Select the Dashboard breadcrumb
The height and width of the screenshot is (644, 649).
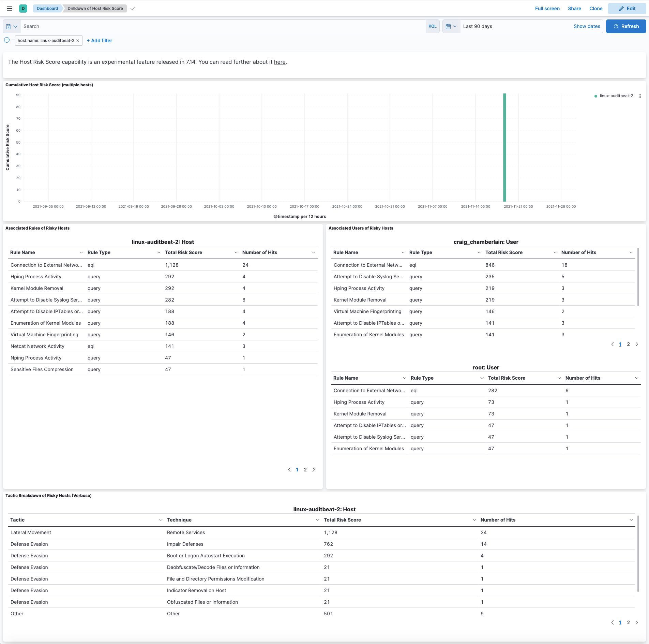pos(47,8)
